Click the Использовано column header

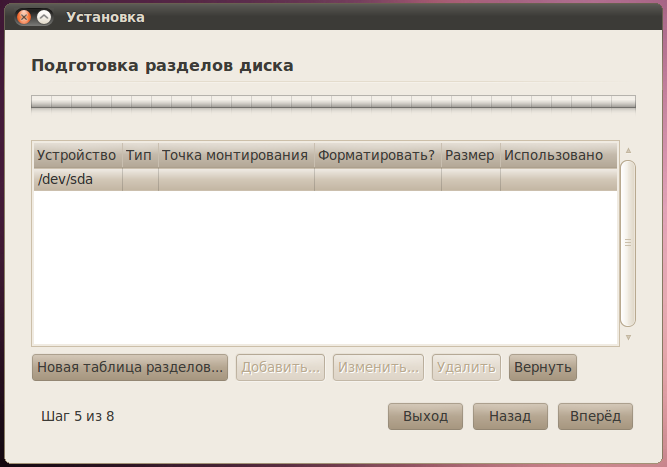[x=559, y=155]
